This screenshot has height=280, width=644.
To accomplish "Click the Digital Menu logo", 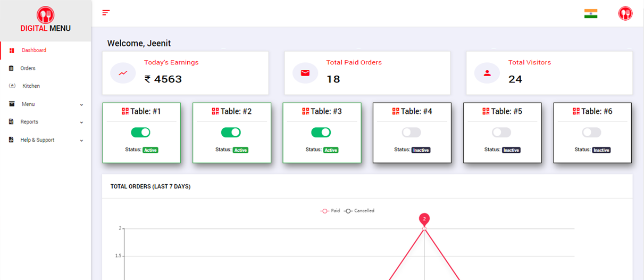I will pyautogui.click(x=45, y=20).
